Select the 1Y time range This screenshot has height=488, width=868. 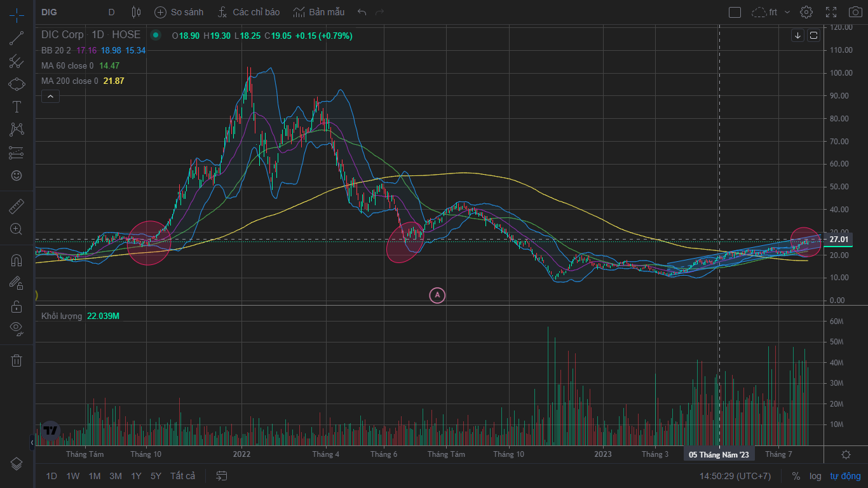coord(136,476)
